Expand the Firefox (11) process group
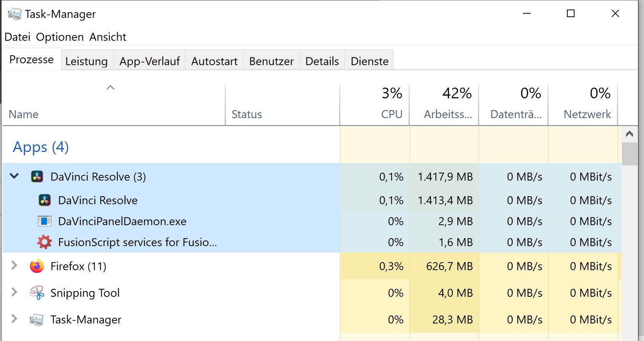 14,266
